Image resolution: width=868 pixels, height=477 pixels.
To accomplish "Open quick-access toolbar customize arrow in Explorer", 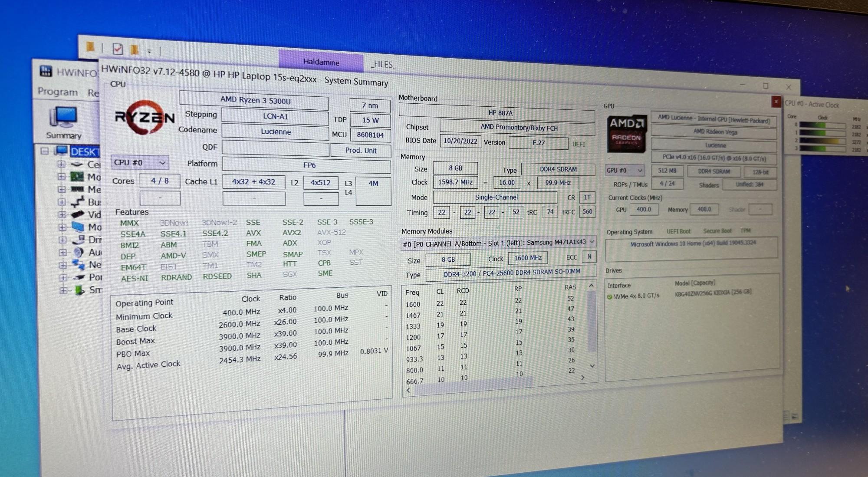I will point(149,51).
